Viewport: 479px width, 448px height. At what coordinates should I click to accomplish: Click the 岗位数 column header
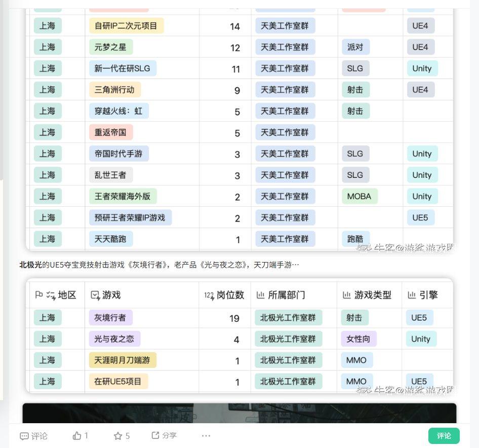pyautogui.click(x=224, y=295)
